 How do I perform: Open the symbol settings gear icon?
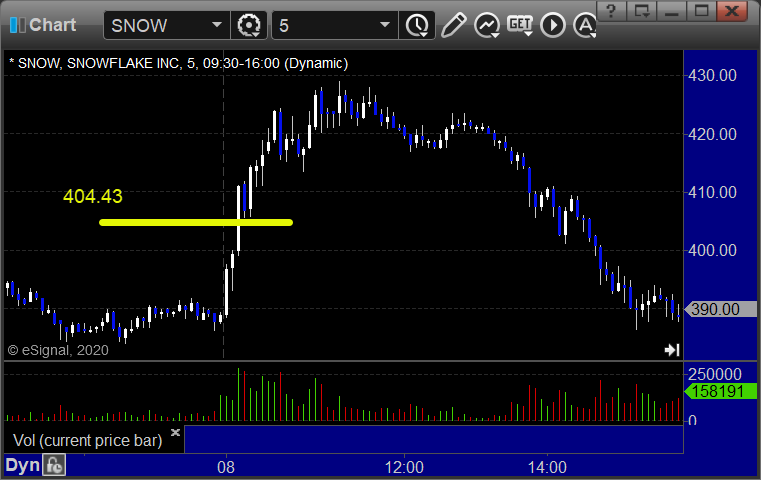pyautogui.click(x=248, y=25)
